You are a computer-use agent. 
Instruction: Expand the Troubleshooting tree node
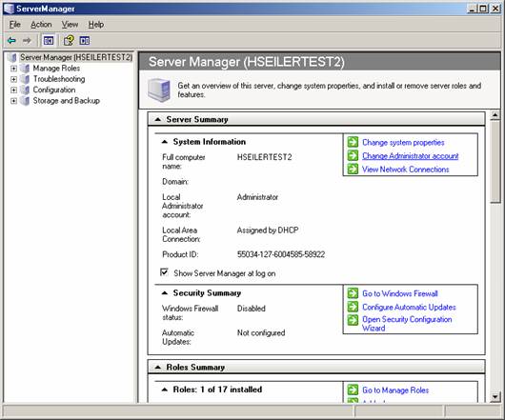point(13,79)
